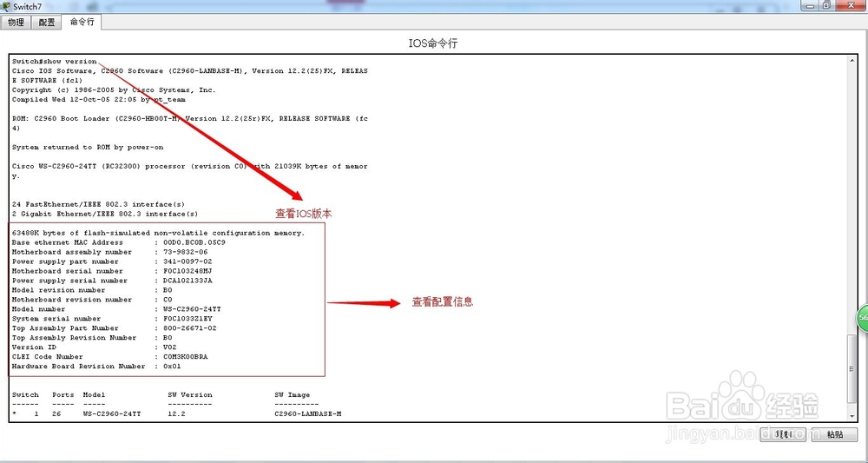Click the 'Motherboard revision number' row
868x463 pixels.
click(93, 300)
